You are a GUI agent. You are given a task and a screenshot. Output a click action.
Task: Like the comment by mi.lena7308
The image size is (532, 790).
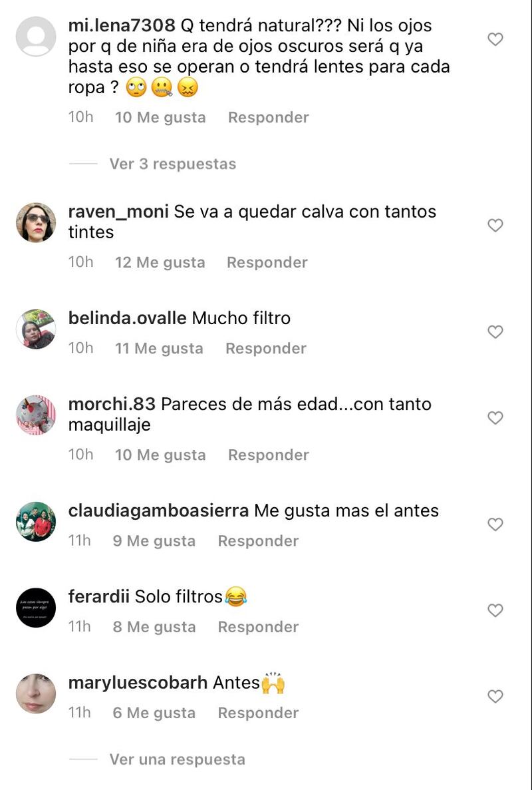pos(495,39)
